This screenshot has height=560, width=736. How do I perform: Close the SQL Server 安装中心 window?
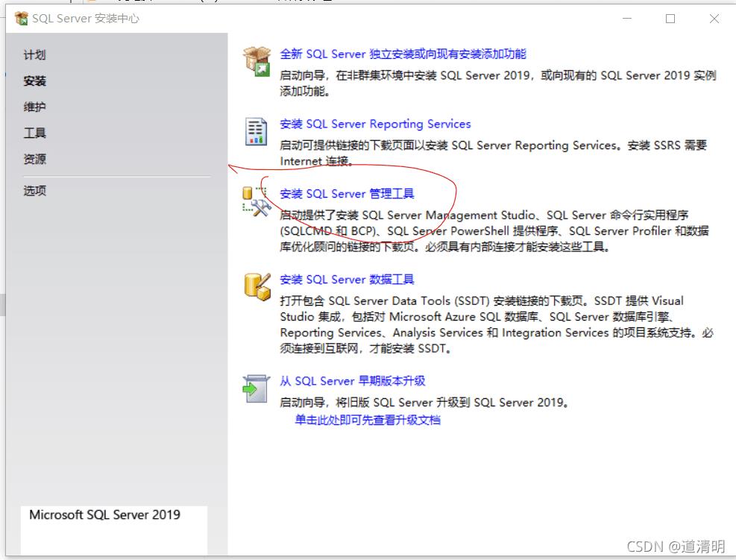coord(714,19)
